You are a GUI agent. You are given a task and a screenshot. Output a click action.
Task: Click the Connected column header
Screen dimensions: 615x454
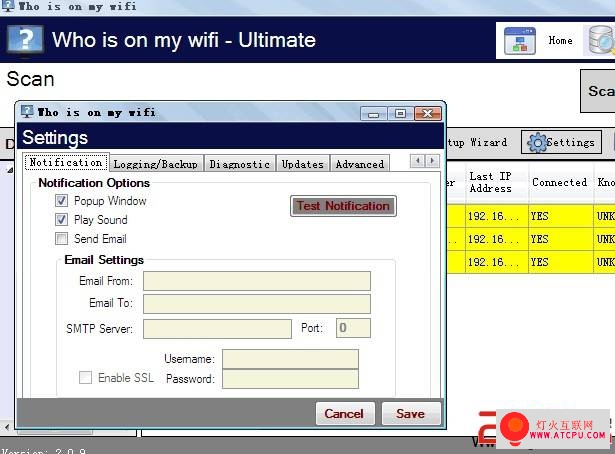560,182
